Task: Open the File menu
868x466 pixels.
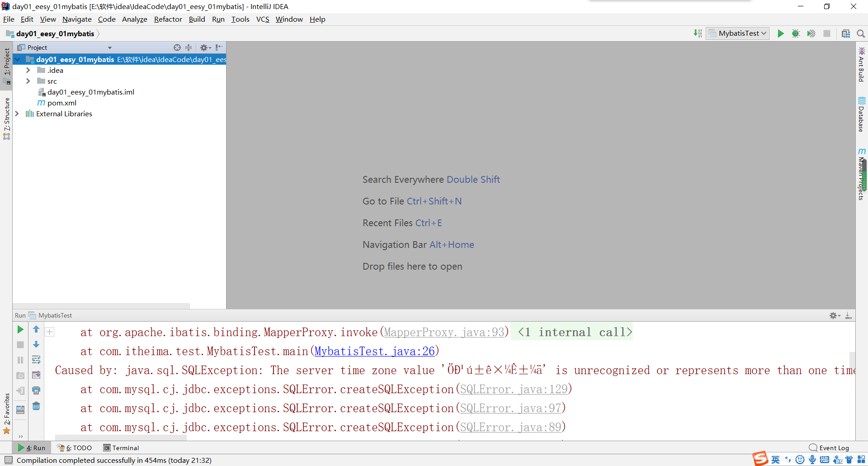Action: point(9,19)
